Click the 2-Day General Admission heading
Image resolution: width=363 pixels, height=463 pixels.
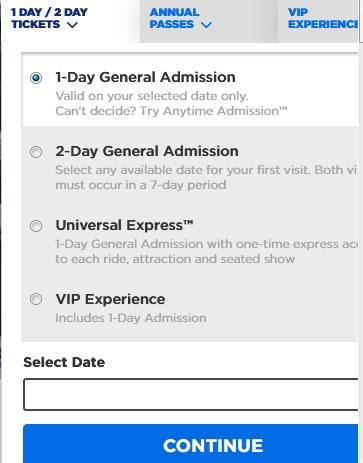147,151
